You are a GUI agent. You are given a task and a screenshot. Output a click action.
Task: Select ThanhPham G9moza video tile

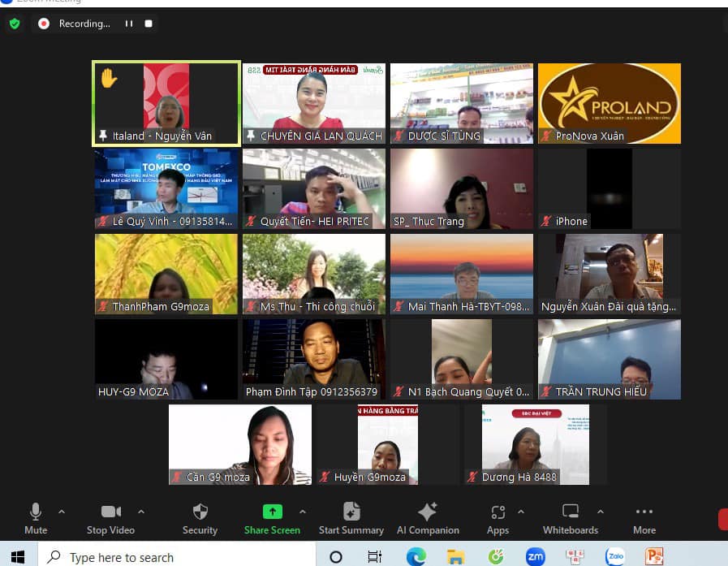pos(166,274)
